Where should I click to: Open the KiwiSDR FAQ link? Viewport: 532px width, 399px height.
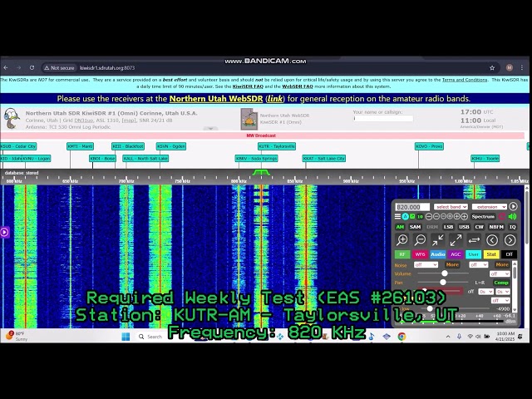[x=248, y=86]
